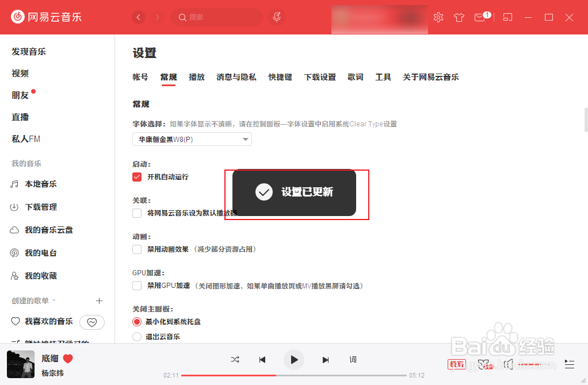The width and height of the screenshot is (588, 385).
Task: Uncheck 开机自动运行 startup option
Action: 136,177
